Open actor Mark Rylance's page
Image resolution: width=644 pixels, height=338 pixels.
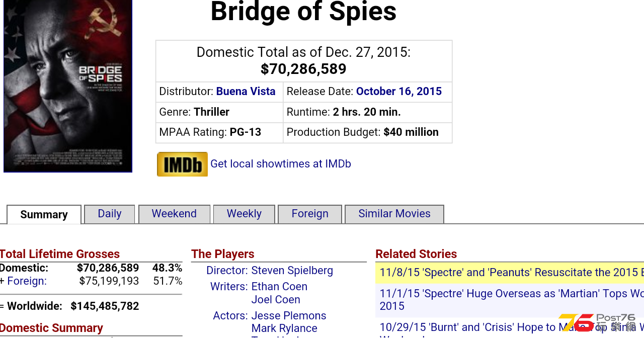(x=284, y=328)
